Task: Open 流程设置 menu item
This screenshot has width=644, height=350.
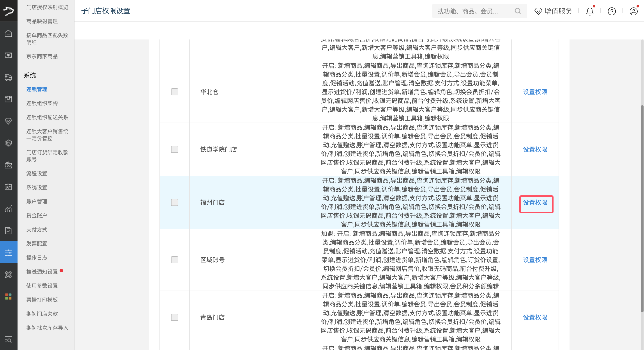Action: click(37, 173)
